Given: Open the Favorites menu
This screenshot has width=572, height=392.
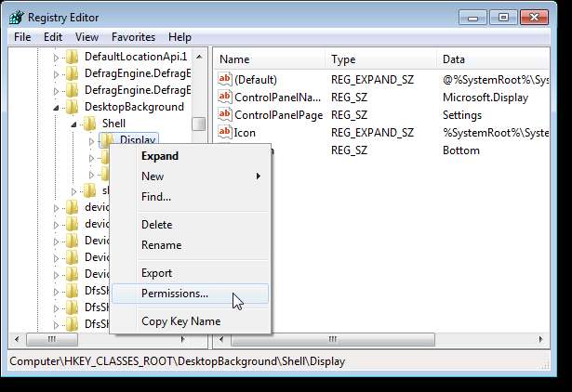Looking at the screenshot, I should click(133, 37).
